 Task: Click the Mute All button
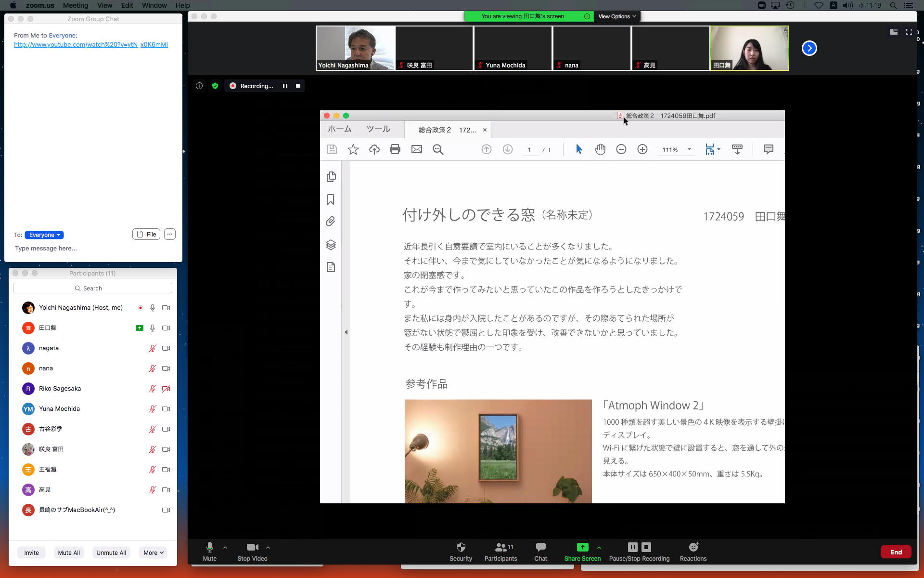click(69, 552)
